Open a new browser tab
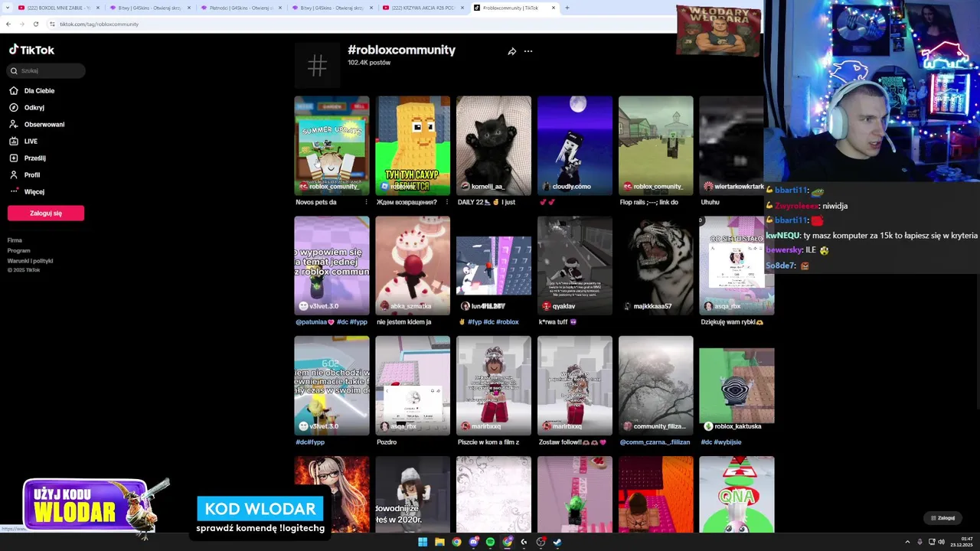The width and height of the screenshot is (980, 551). [567, 8]
